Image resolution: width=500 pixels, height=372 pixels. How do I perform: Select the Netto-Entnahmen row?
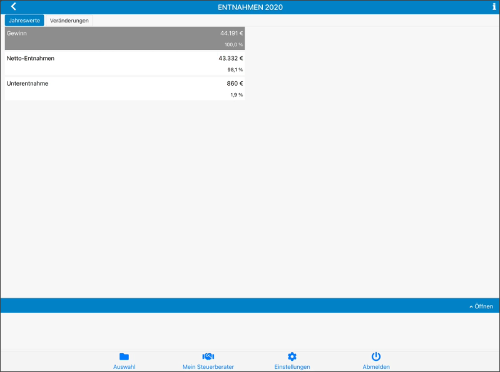125,63
